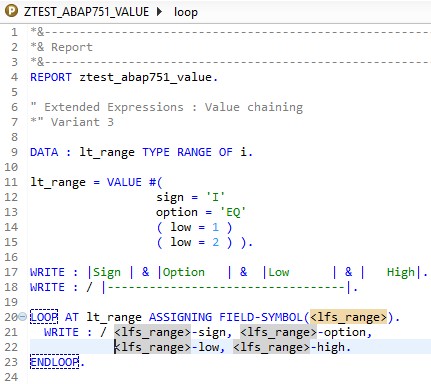Click <lfs_range>-sign on line 21
The width and height of the screenshot is (431, 384).
pos(172,332)
